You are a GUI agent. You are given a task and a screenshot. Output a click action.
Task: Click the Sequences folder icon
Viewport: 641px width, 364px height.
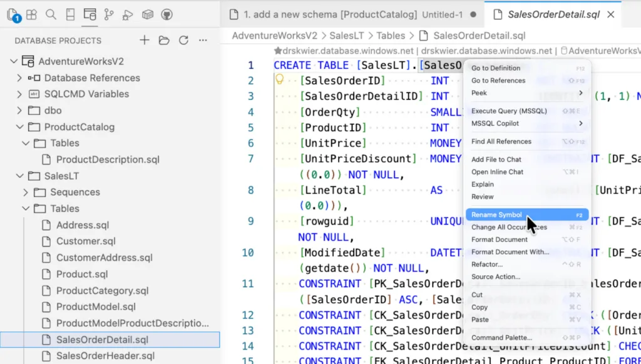point(39,193)
